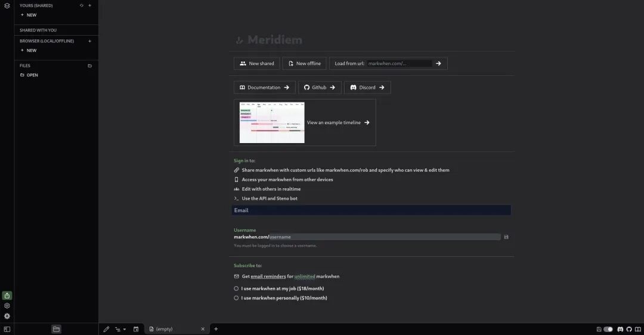This screenshot has height=335, width=644.
Task: Add a new tab with the plus button
Action: point(216,329)
